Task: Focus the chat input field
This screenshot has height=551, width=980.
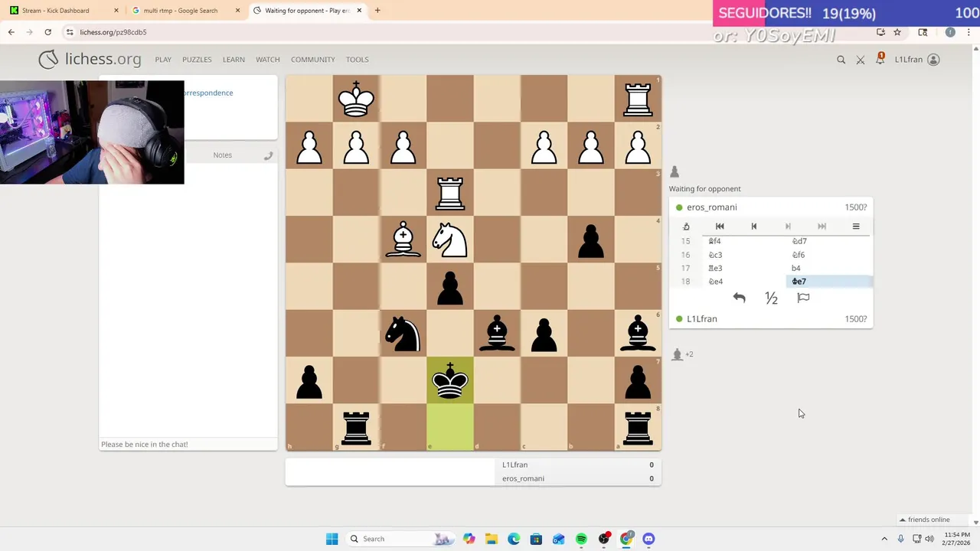Action: [x=188, y=445]
